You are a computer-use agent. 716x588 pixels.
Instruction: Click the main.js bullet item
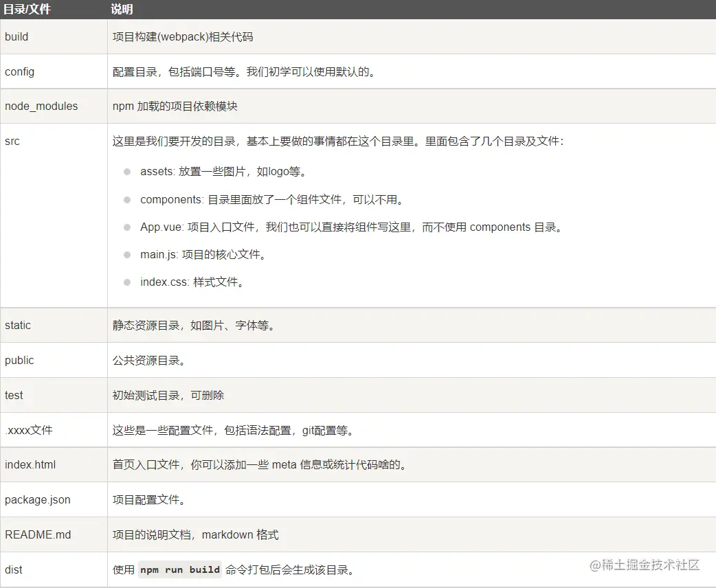pos(203,254)
